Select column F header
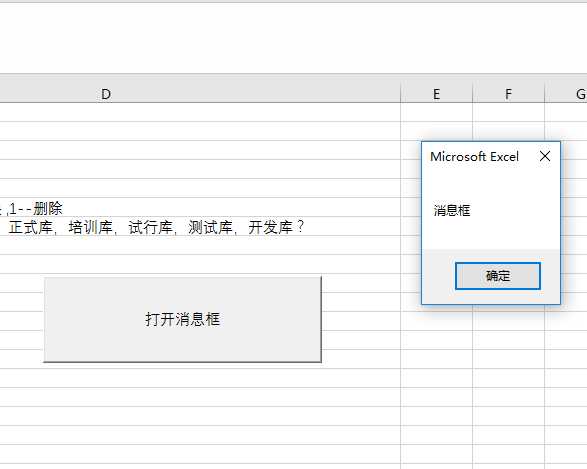The image size is (587, 469). [508, 94]
